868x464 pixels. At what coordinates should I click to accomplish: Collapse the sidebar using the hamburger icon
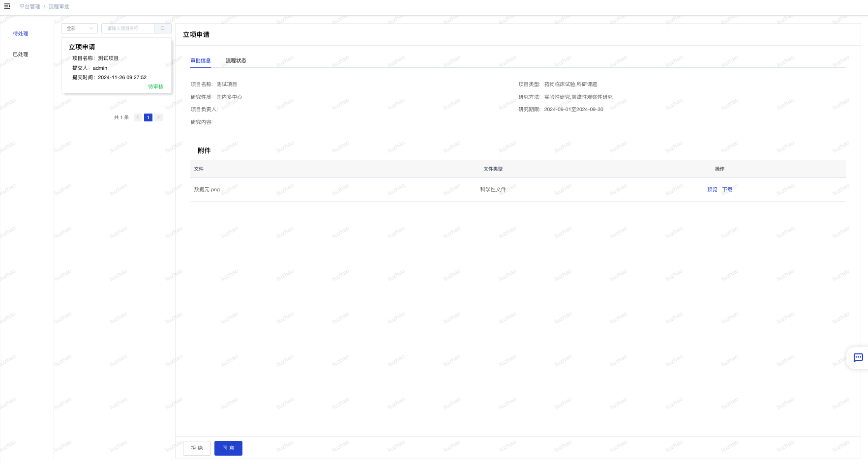pos(7,6)
